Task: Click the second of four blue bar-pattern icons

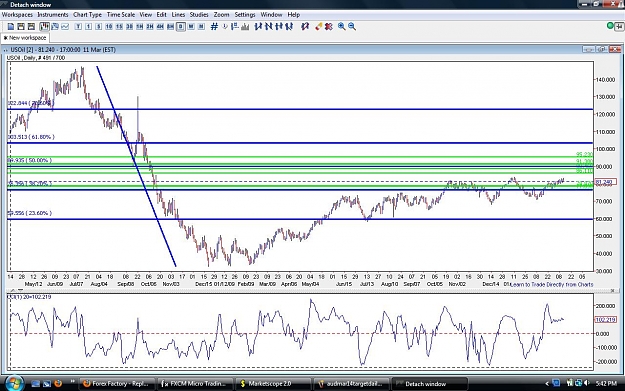Action: tap(269, 27)
